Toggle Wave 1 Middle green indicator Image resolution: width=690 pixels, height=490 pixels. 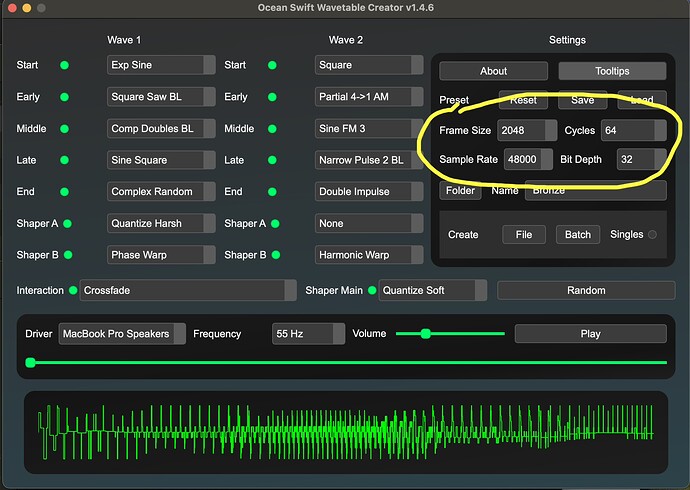(x=64, y=129)
